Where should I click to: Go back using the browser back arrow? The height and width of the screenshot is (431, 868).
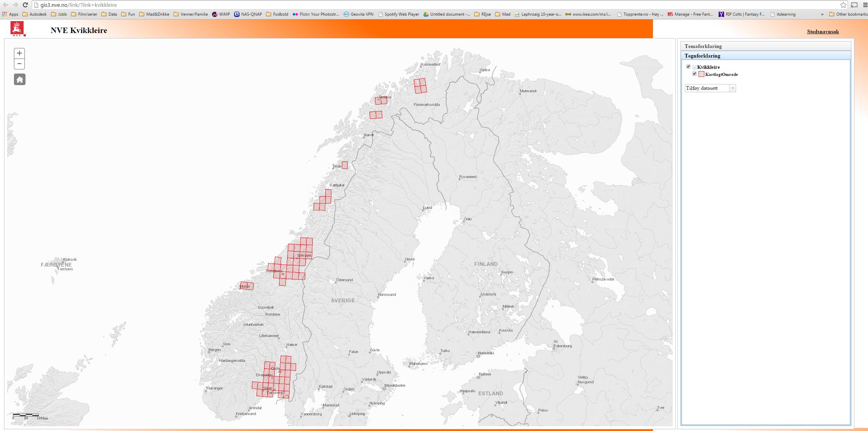pyautogui.click(x=6, y=5)
